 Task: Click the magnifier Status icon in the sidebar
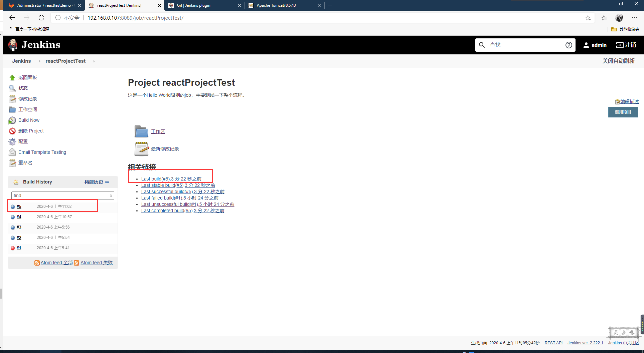[x=12, y=88]
